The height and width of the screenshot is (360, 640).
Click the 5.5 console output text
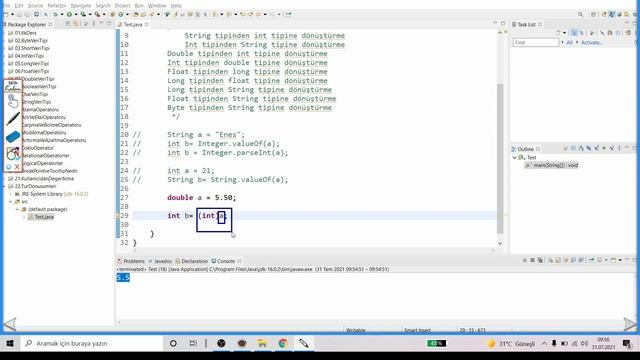(123, 278)
